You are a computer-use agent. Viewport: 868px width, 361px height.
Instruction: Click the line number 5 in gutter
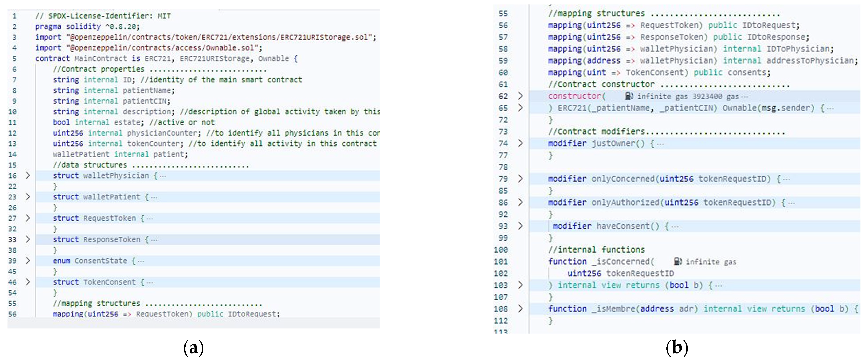point(14,59)
